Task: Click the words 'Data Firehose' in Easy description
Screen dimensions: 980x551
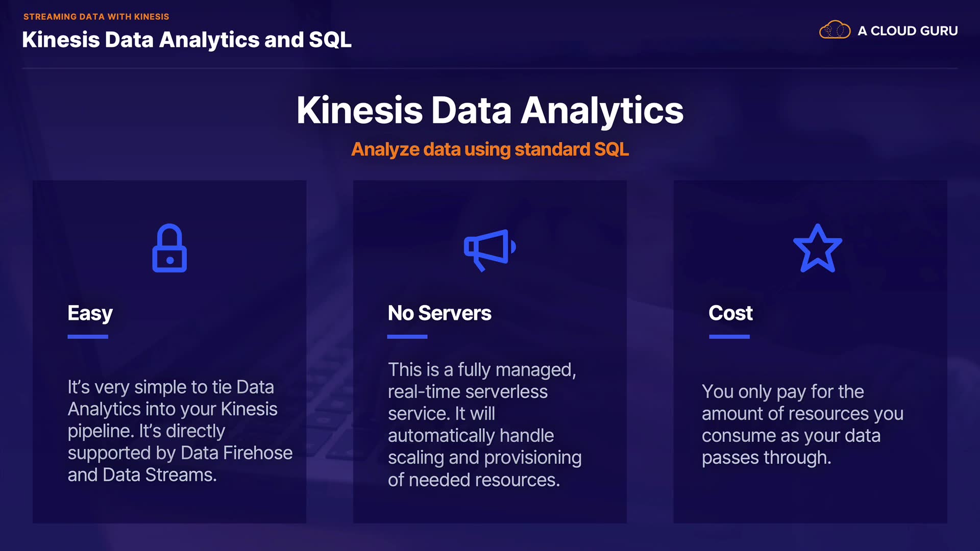Action: coord(236,453)
